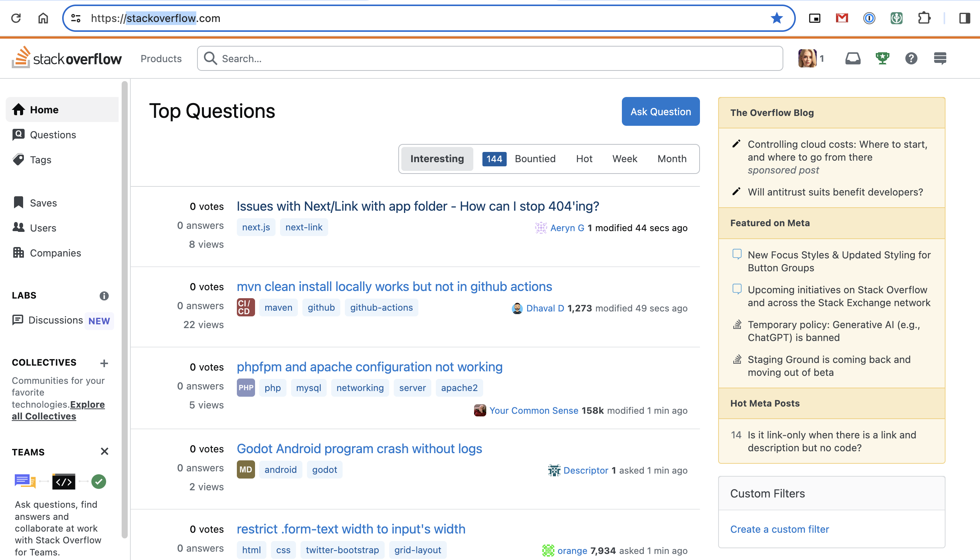Open Godot Android program crash question

[359, 449]
